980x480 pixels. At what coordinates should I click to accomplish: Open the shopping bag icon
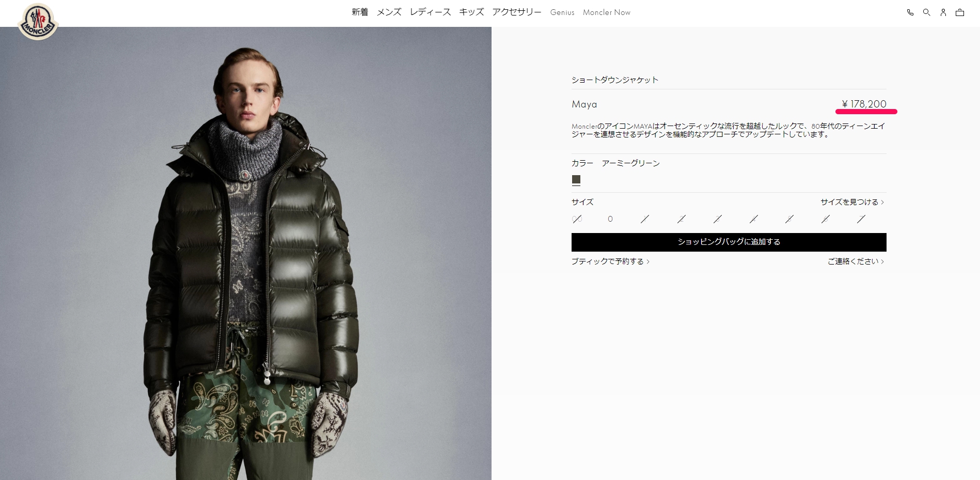point(960,12)
